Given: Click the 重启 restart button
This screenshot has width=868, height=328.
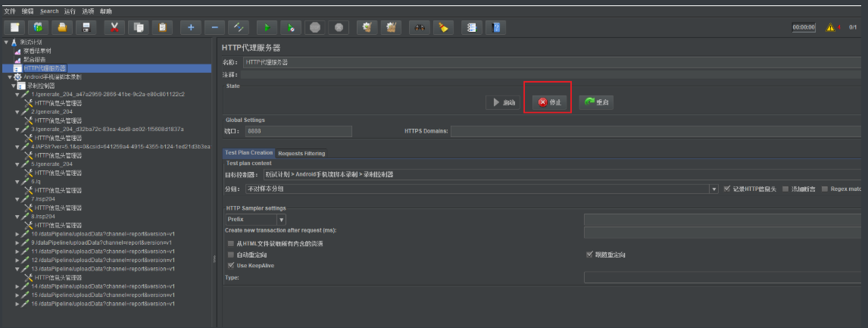Looking at the screenshot, I should (x=596, y=102).
